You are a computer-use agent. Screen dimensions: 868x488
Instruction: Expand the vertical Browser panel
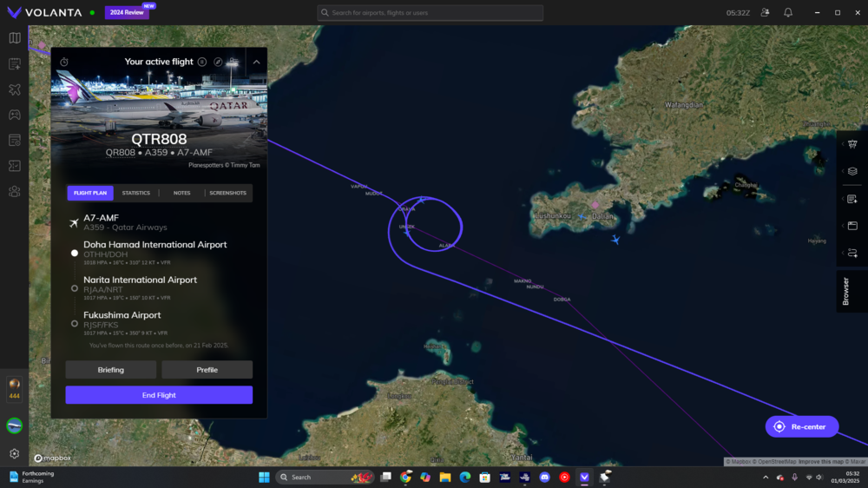coord(846,291)
